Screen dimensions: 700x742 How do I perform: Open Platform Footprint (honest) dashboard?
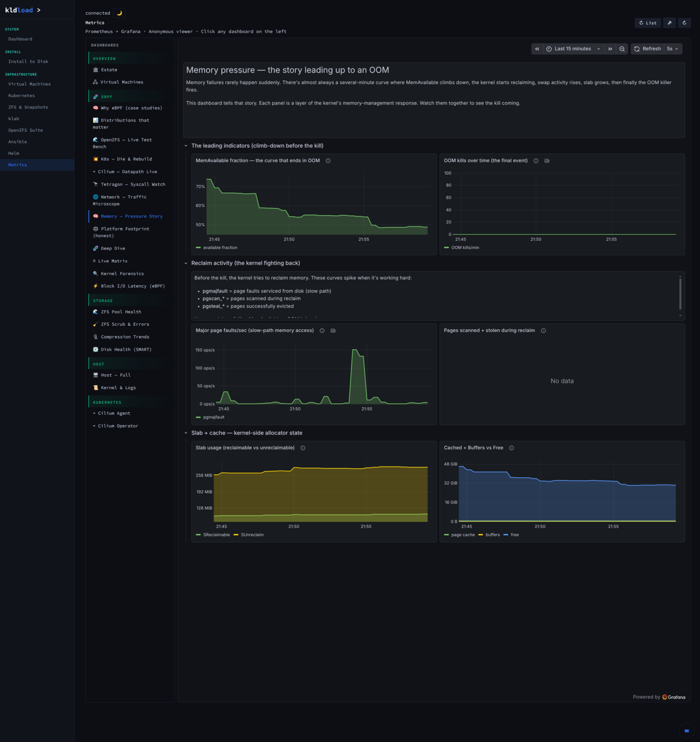click(129, 232)
